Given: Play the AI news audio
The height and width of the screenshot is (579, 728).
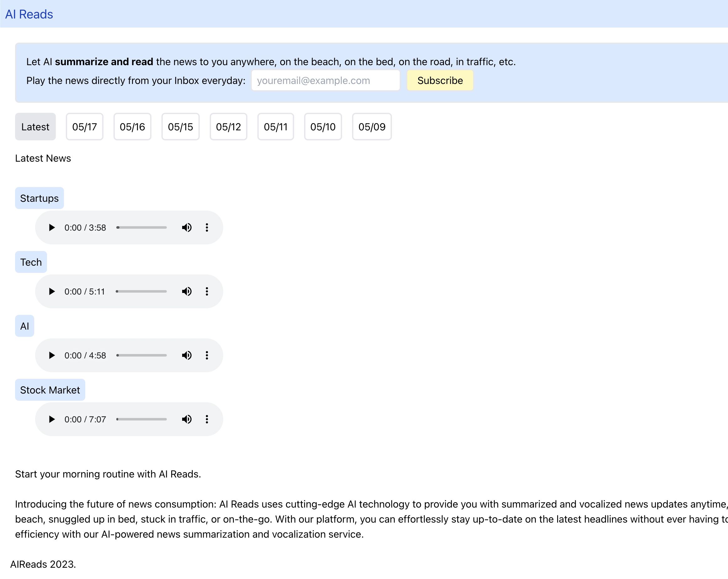Looking at the screenshot, I should (52, 355).
